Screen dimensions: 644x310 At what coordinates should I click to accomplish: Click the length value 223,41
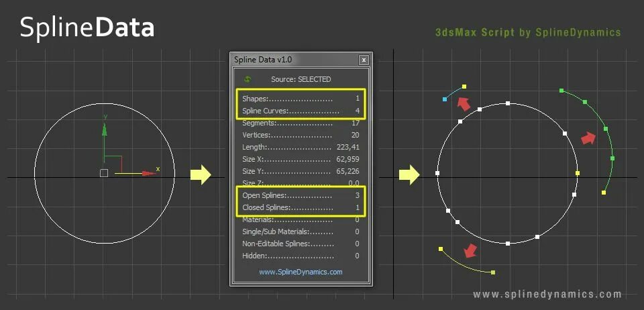coord(348,147)
